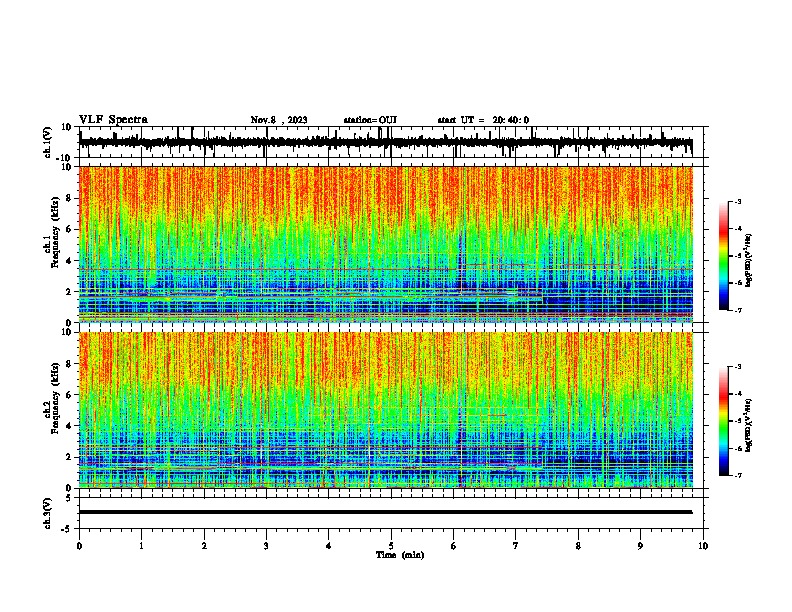The width and height of the screenshot is (792, 612).
Task: Click the ch.1 voltage waveform trace
Action: [x=385, y=142]
